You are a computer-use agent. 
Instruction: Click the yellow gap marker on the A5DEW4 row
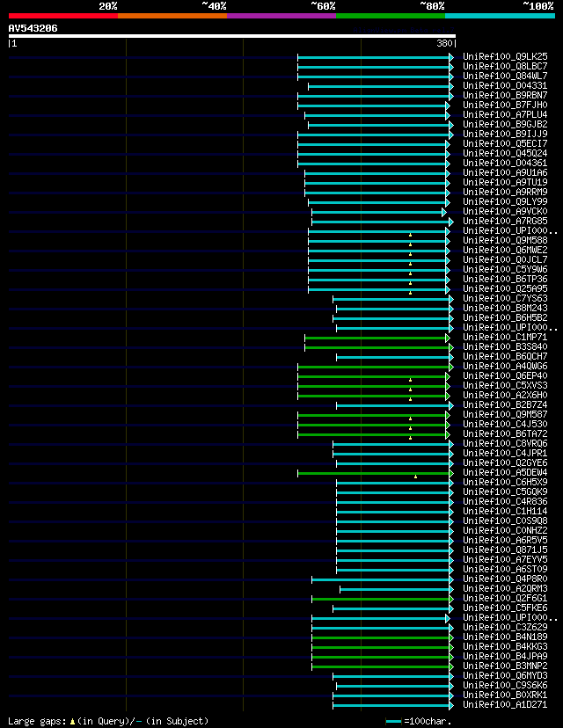coord(416,477)
